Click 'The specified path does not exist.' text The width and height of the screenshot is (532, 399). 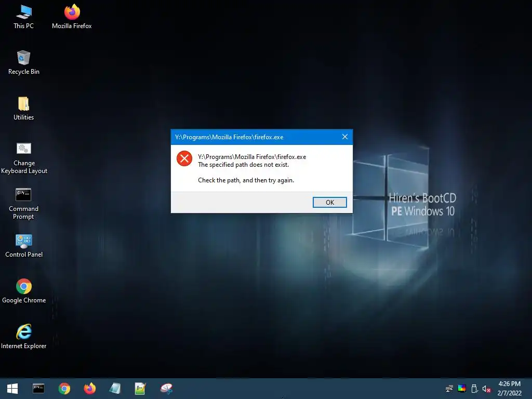(x=243, y=165)
